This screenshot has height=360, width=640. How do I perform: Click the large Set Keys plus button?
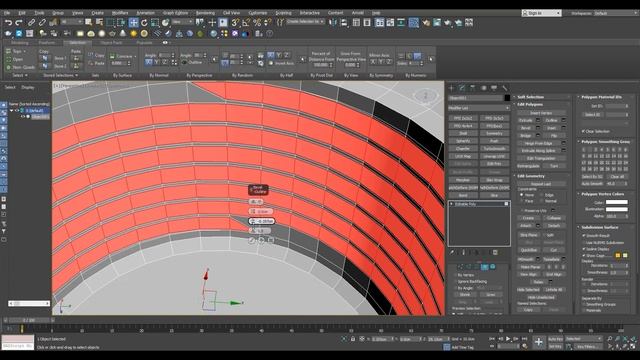tap(539, 342)
